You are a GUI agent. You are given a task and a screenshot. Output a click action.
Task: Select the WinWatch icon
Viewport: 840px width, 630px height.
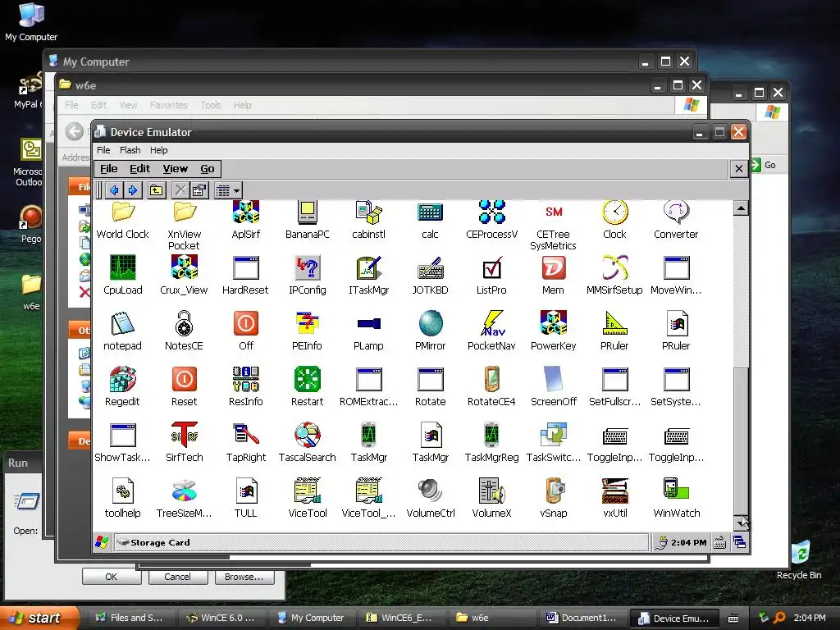point(676,491)
